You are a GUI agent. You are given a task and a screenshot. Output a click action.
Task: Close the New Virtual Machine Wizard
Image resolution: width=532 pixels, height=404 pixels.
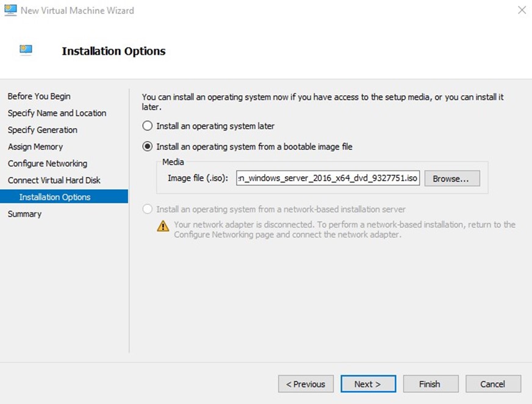521,10
